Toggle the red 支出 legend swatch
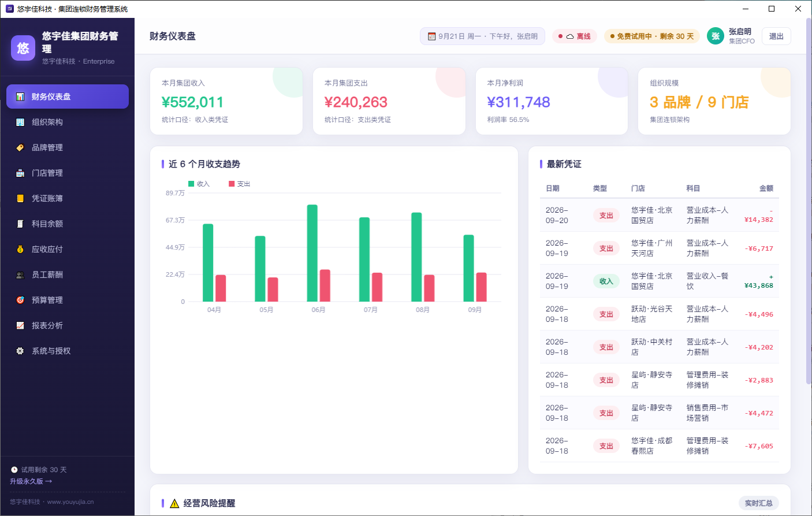 pos(232,184)
